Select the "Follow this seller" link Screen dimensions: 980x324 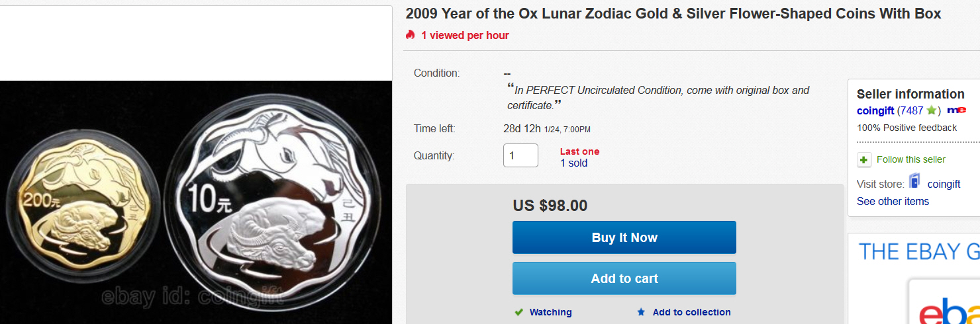(910, 159)
